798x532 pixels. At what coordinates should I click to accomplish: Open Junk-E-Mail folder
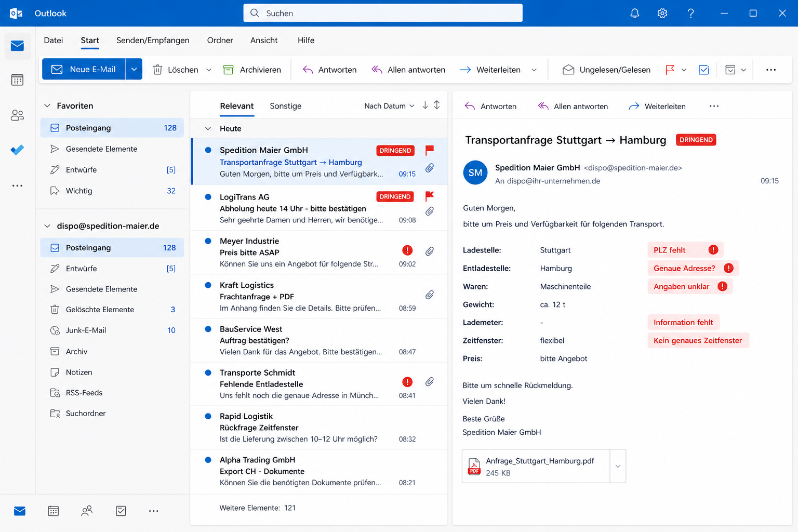pyautogui.click(x=112, y=330)
